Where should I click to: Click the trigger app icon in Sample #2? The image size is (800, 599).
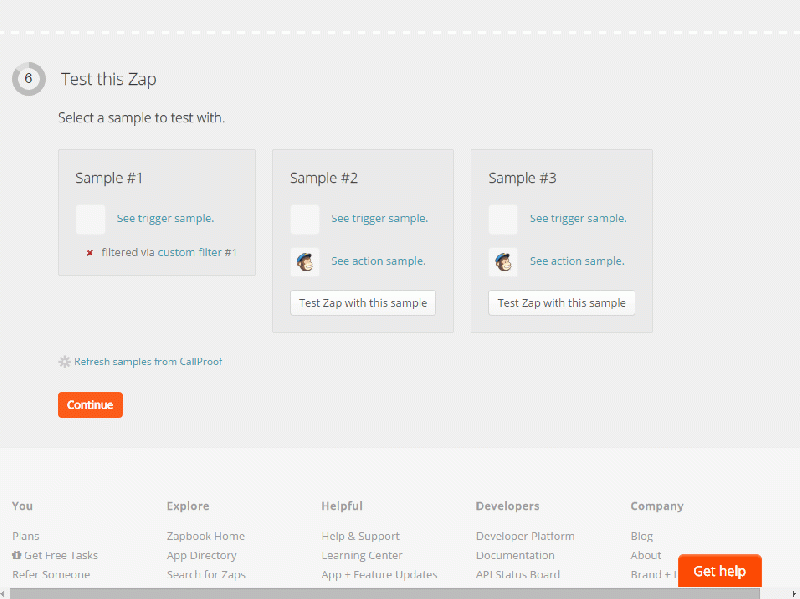305,219
